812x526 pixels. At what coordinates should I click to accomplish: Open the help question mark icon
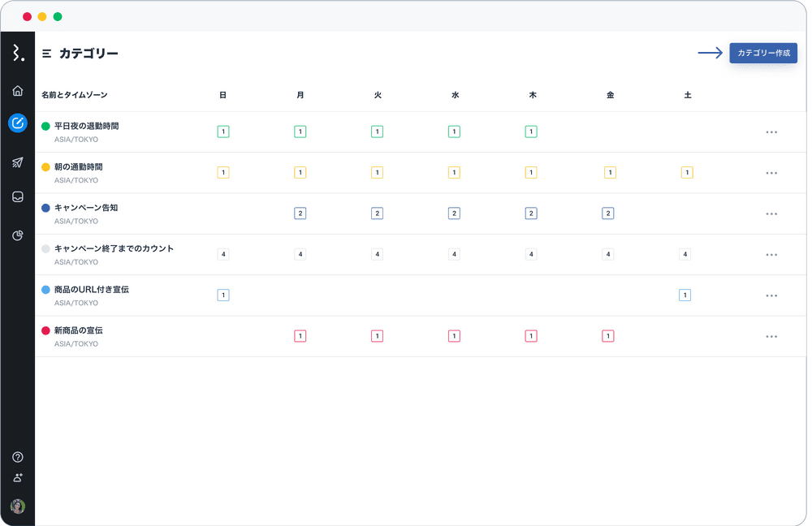(x=18, y=457)
